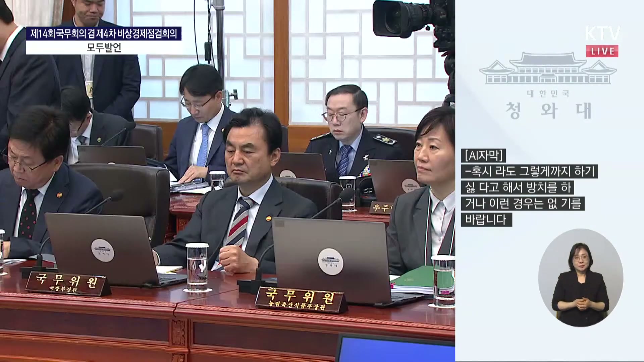Click the round sticker on right laptop

pyautogui.click(x=330, y=261)
